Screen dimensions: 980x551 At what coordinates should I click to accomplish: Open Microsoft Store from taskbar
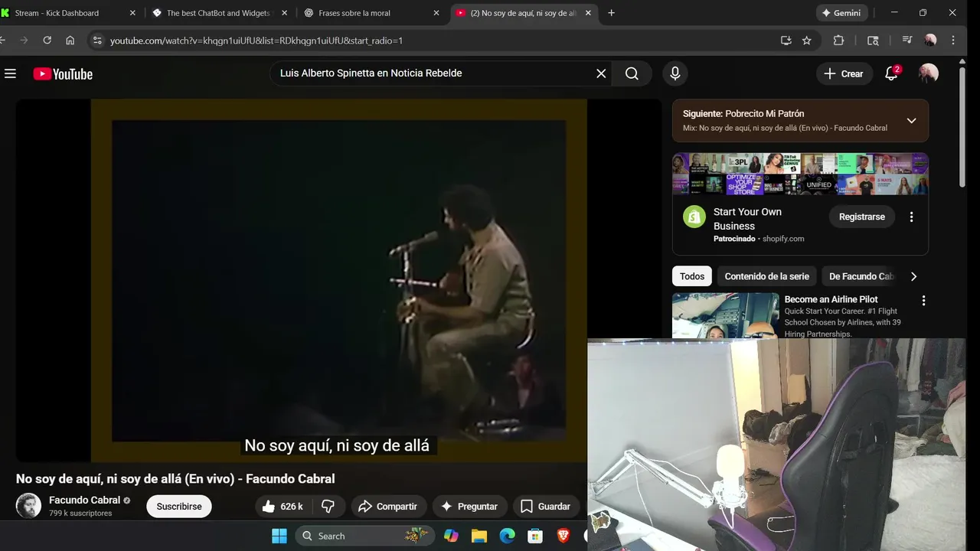pyautogui.click(x=535, y=536)
